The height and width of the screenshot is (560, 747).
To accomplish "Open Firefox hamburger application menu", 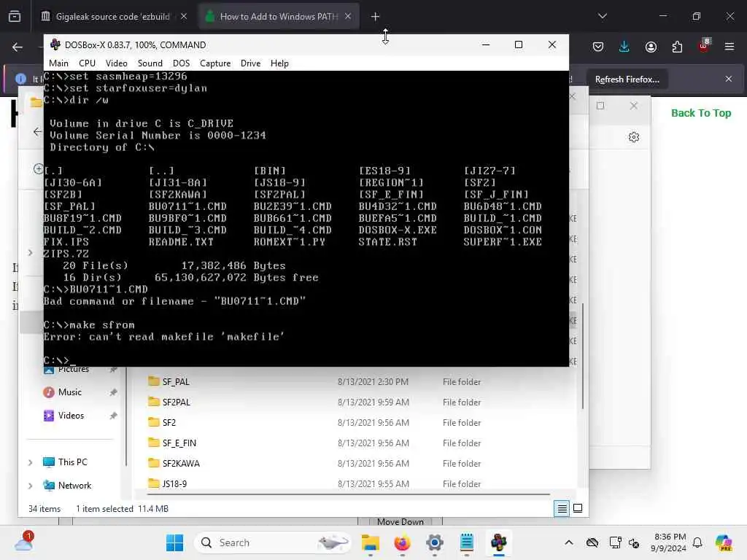I will 729,47.
